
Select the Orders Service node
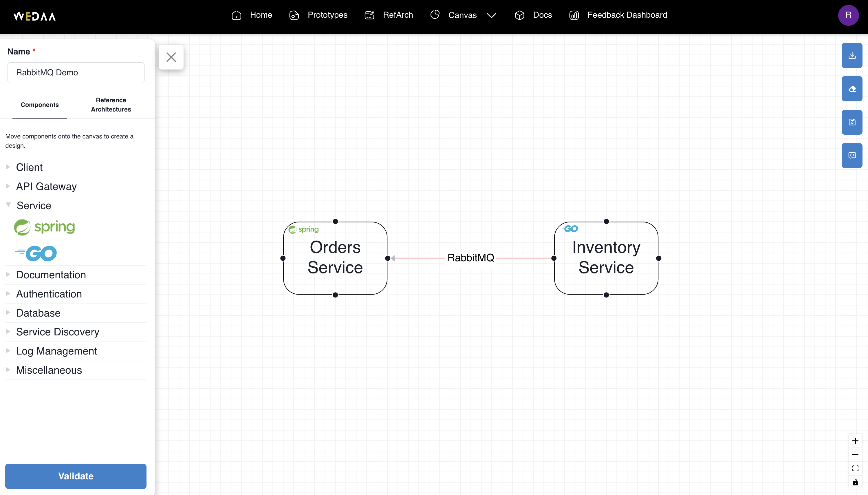pyautogui.click(x=335, y=258)
